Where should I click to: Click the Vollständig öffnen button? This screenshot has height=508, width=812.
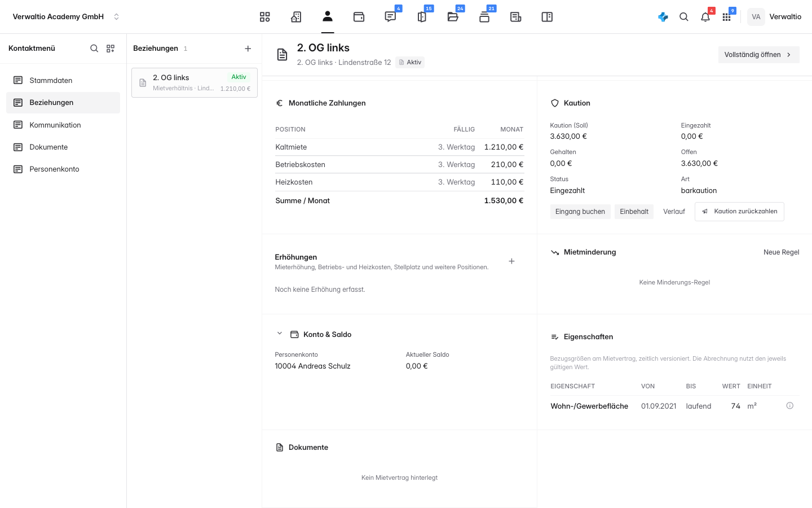[758, 55]
